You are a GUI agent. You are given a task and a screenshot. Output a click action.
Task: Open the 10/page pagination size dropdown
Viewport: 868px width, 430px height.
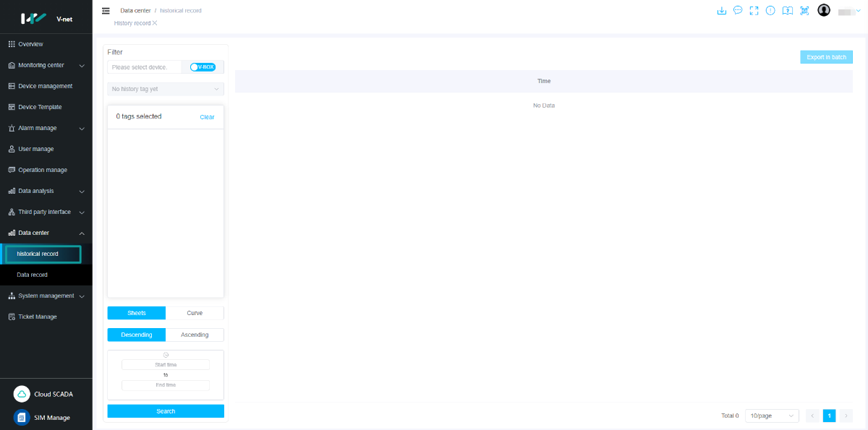click(x=772, y=416)
